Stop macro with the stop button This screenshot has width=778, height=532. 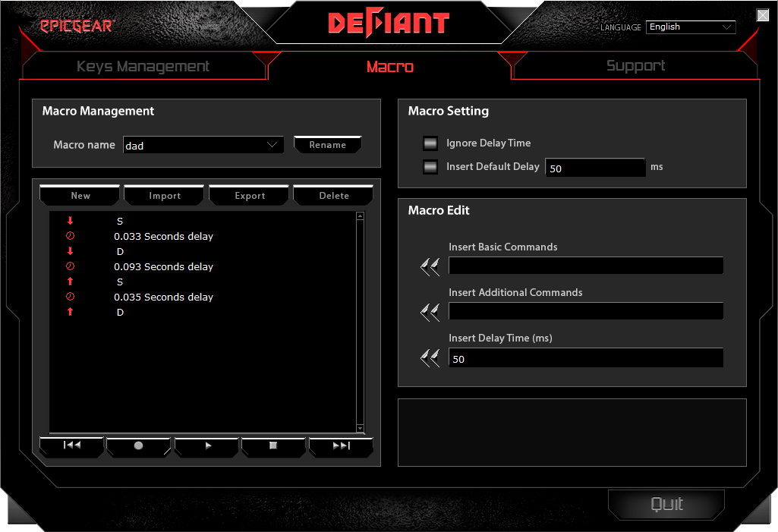(x=273, y=446)
